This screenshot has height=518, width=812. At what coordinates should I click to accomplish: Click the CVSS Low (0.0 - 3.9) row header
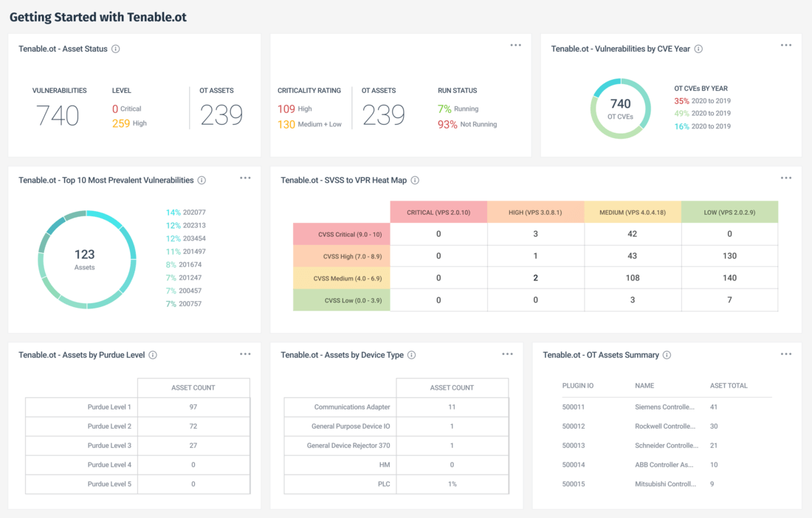[x=342, y=300]
